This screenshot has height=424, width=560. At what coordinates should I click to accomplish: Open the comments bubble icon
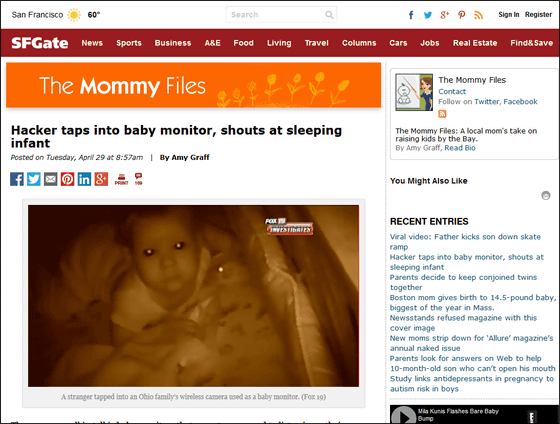click(x=138, y=179)
